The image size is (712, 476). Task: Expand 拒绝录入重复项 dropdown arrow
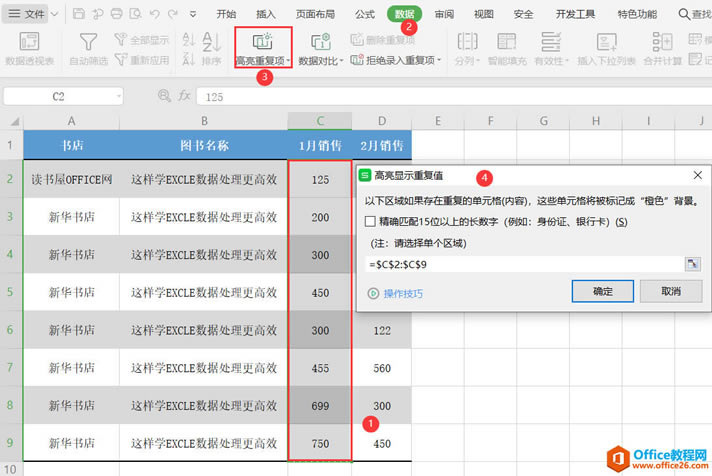tap(439, 60)
